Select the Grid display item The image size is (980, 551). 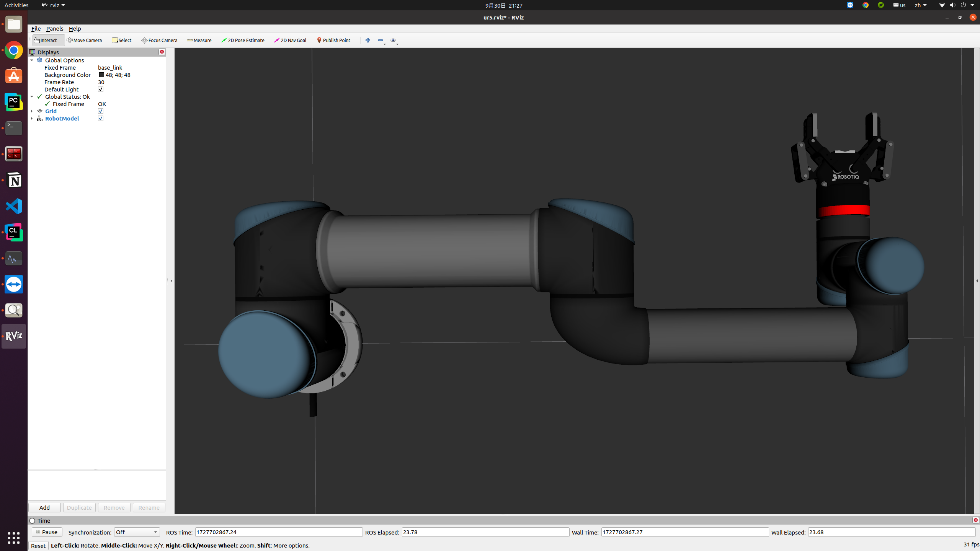point(51,111)
